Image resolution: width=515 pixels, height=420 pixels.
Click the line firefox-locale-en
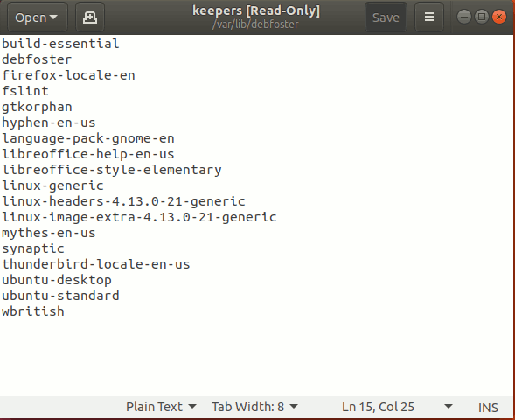[x=68, y=75]
